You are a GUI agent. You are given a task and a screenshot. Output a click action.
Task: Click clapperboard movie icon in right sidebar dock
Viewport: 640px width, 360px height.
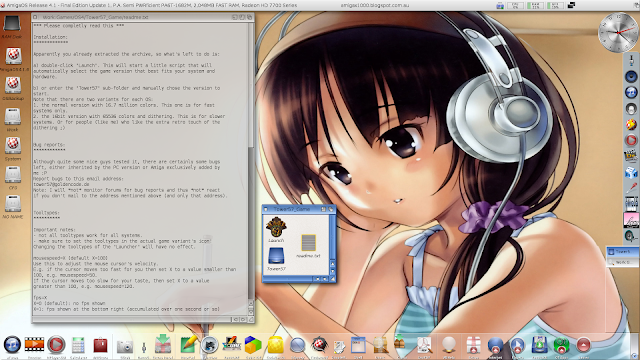click(631, 156)
